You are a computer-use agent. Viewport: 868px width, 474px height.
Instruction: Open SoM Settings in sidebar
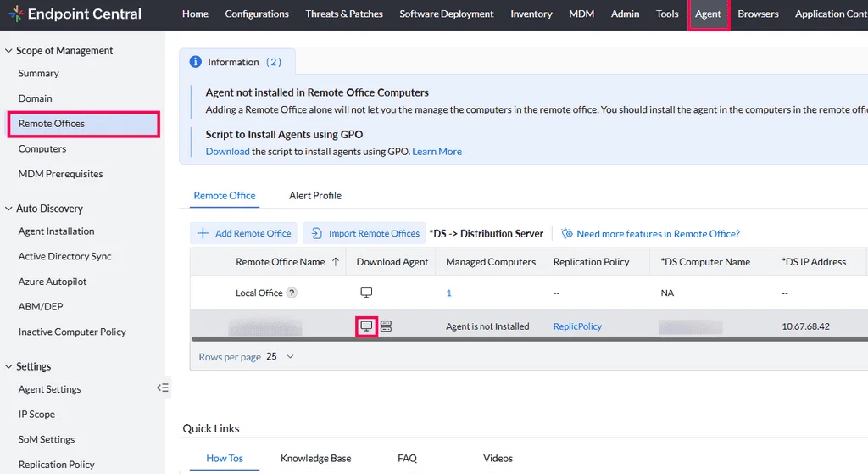coord(46,439)
